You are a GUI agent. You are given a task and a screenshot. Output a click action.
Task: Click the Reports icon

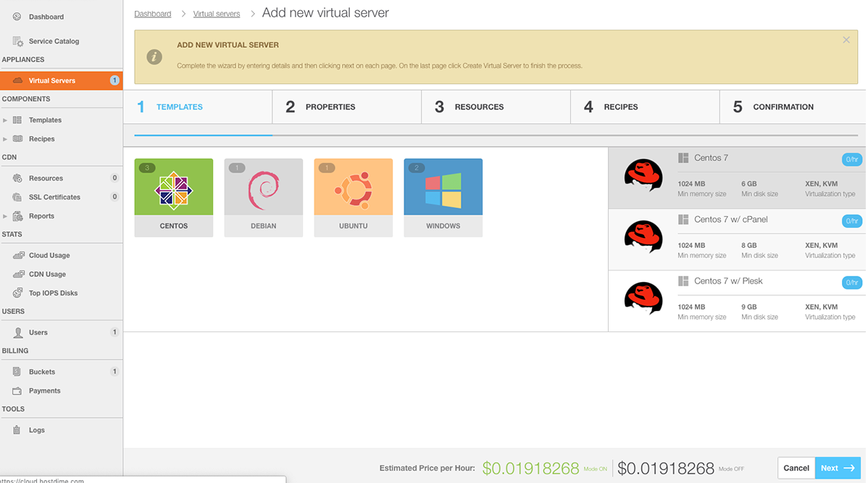tap(17, 216)
